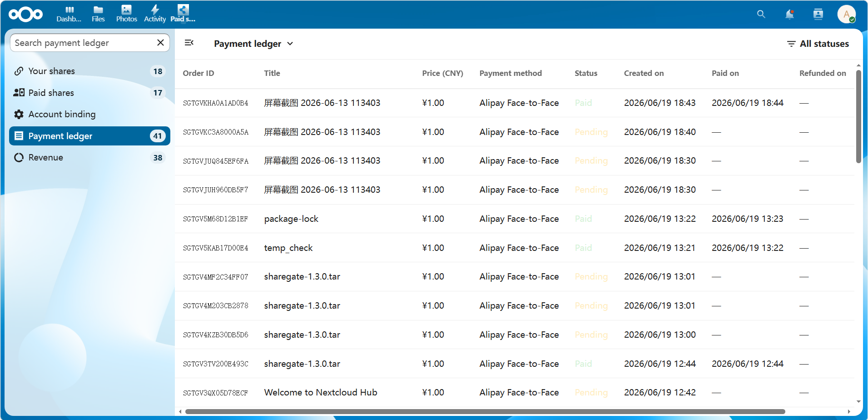
Task: Click the Revenue chart icon
Action: (19, 158)
